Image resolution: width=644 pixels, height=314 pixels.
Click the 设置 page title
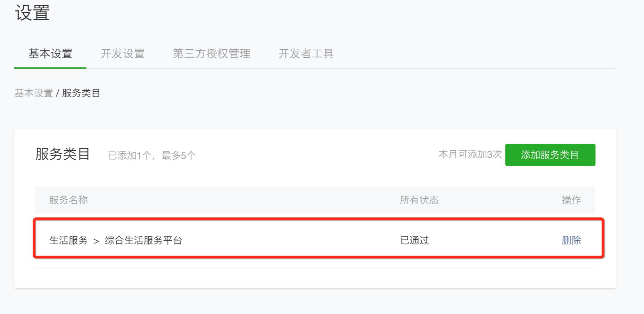(x=32, y=13)
